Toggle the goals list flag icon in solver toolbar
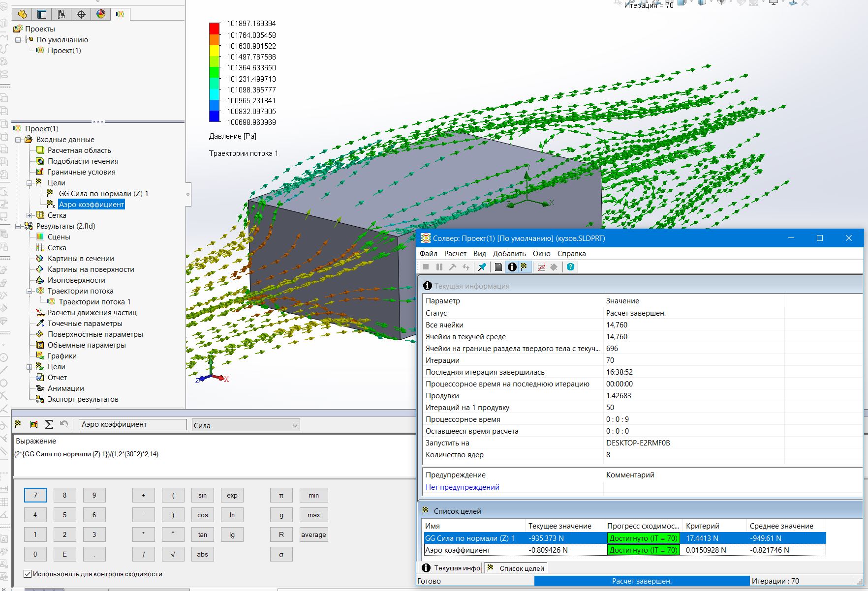Viewport: 868px width, 591px height. pyautogui.click(x=524, y=267)
